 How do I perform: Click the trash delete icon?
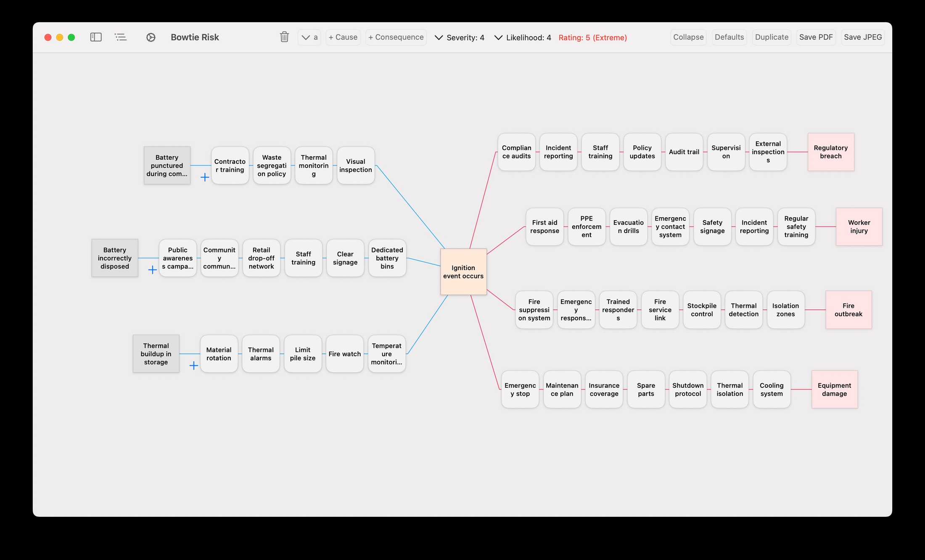[x=284, y=37]
